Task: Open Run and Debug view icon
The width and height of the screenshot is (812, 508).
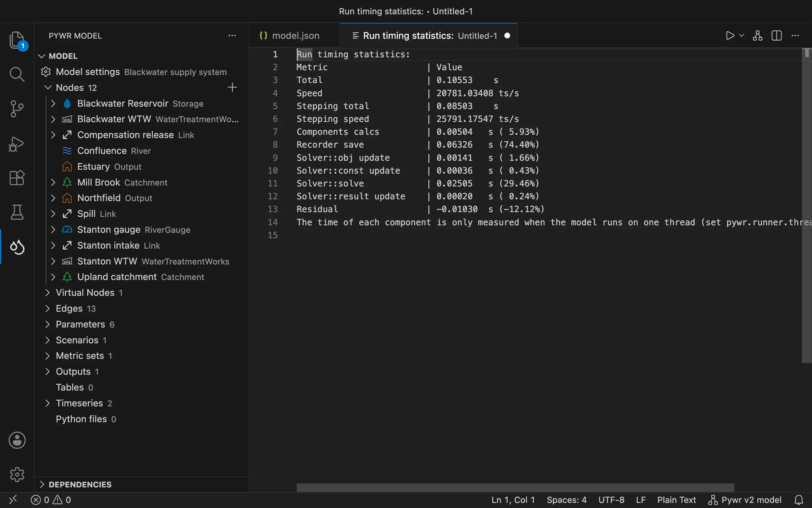Action: tap(17, 144)
